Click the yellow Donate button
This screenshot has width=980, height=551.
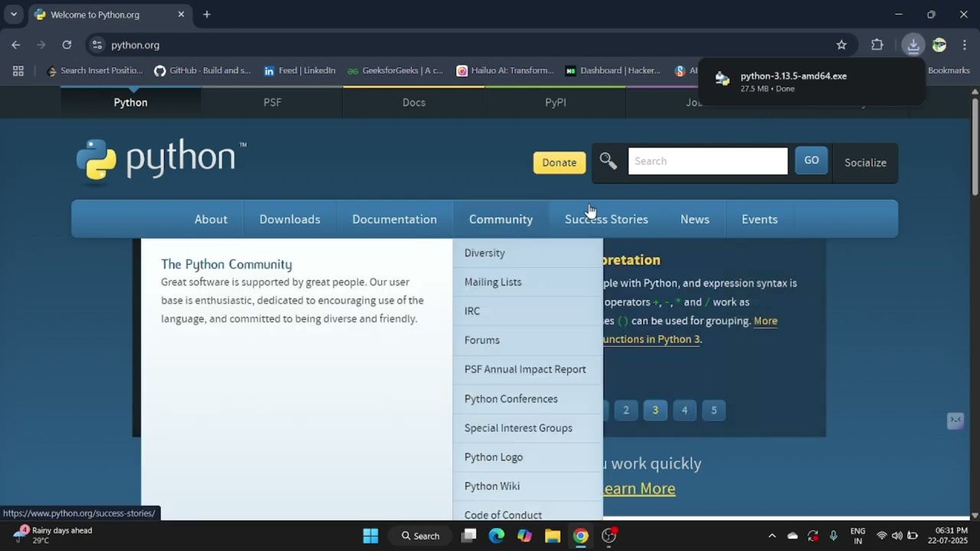pyautogui.click(x=560, y=162)
